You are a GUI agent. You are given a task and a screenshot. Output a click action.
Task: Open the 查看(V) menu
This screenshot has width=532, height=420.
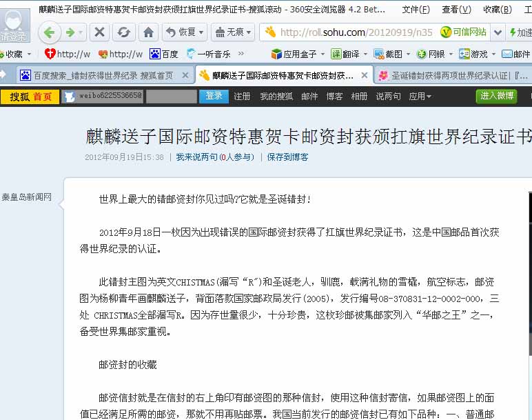coord(456,10)
